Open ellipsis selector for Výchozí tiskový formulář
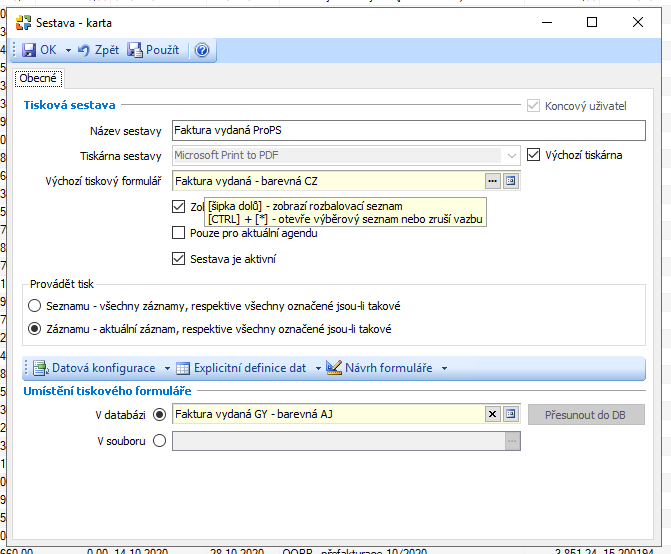The width and height of the screenshot is (671, 554). 492,181
